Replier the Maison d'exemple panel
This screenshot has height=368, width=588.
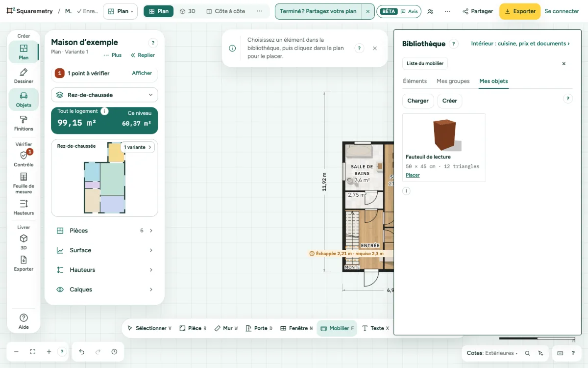tap(143, 55)
